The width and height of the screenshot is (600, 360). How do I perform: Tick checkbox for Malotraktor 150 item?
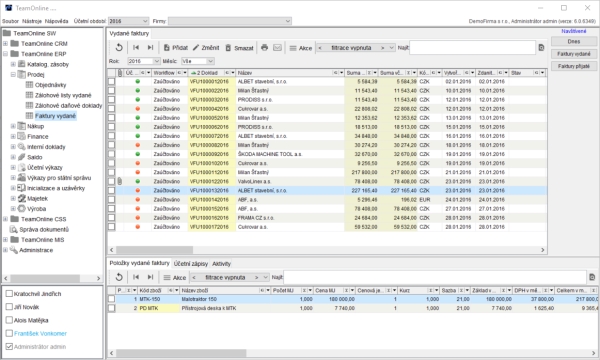click(111, 299)
